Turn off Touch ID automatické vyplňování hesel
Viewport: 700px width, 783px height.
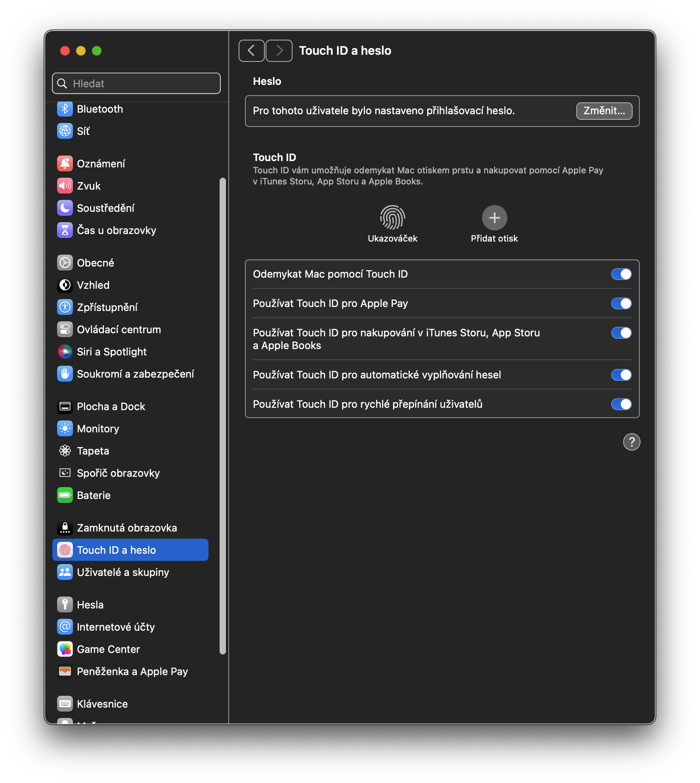point(621,375)
